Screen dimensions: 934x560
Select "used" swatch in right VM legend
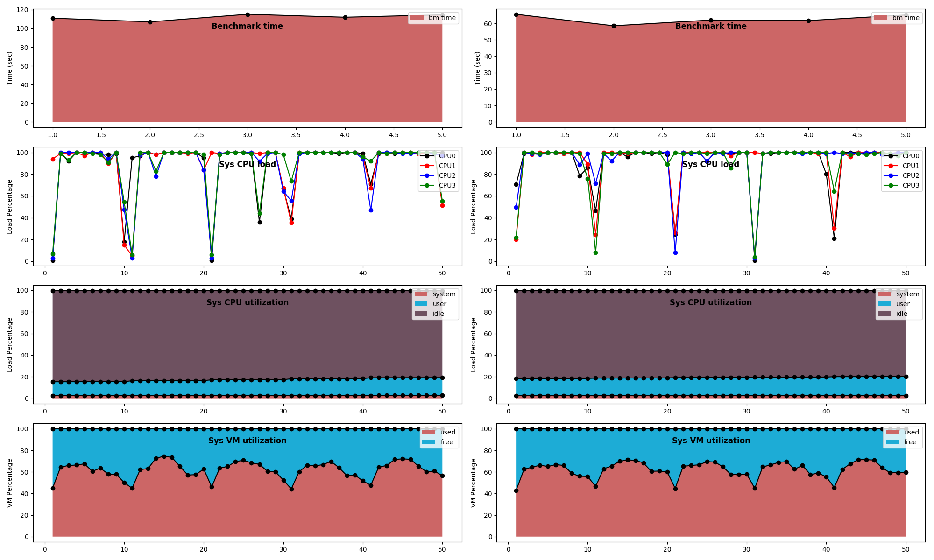(x=892, y=432)
